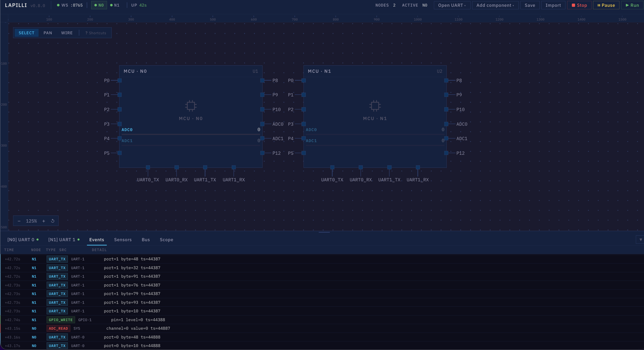644x350 pixels.
Task: Click the NODE column header
Action: click(36, 250)
